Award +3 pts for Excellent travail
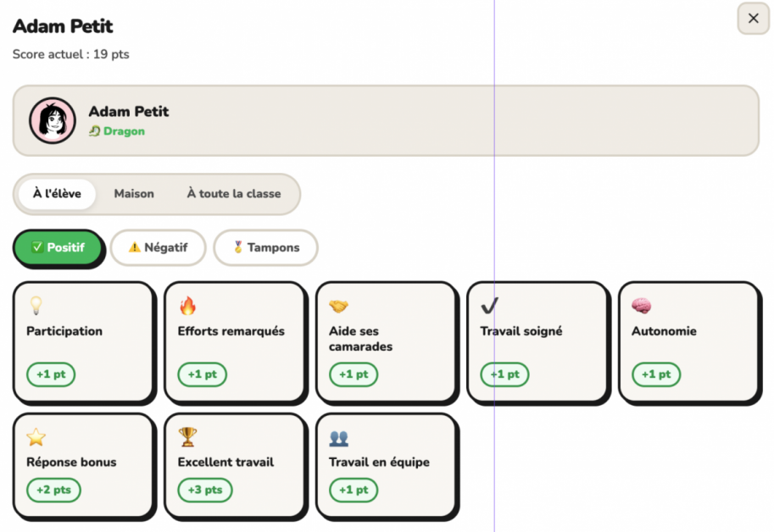The width and height of the screenshot is (774, 532). point(205,490)
